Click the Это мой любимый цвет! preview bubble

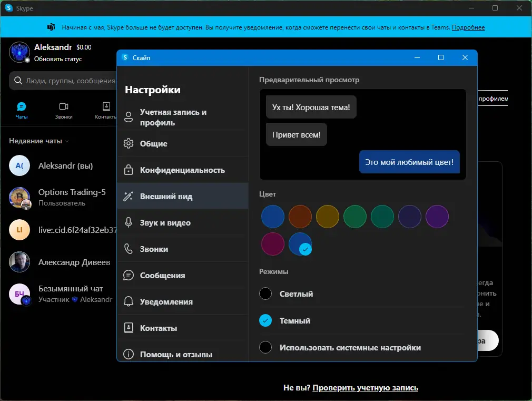tap(409, 162)
